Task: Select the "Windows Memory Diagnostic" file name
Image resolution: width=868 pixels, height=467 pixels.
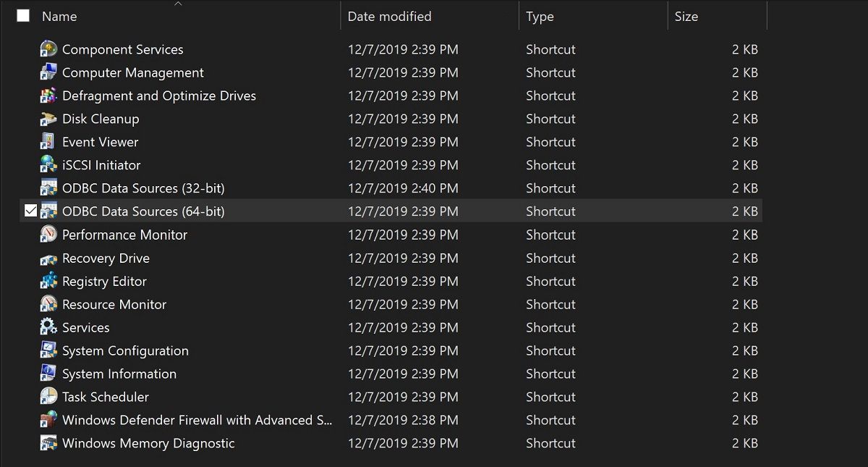Action: coord(148,443)
